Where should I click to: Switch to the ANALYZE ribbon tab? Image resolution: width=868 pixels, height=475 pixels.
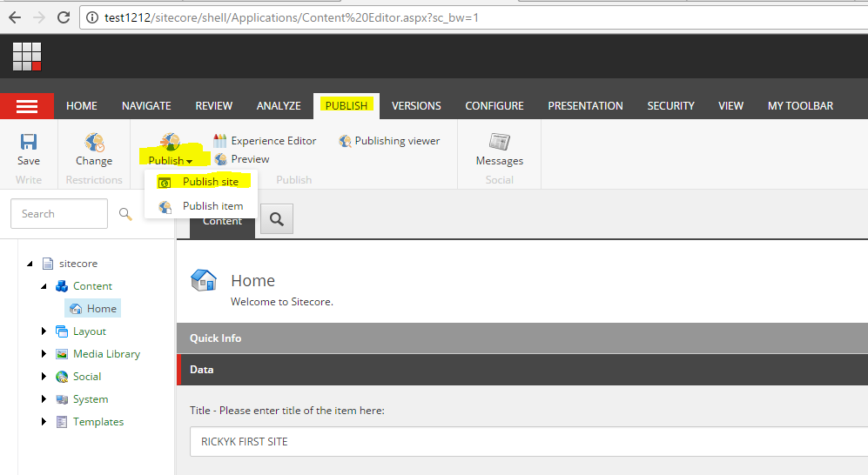tap(279, 105)
